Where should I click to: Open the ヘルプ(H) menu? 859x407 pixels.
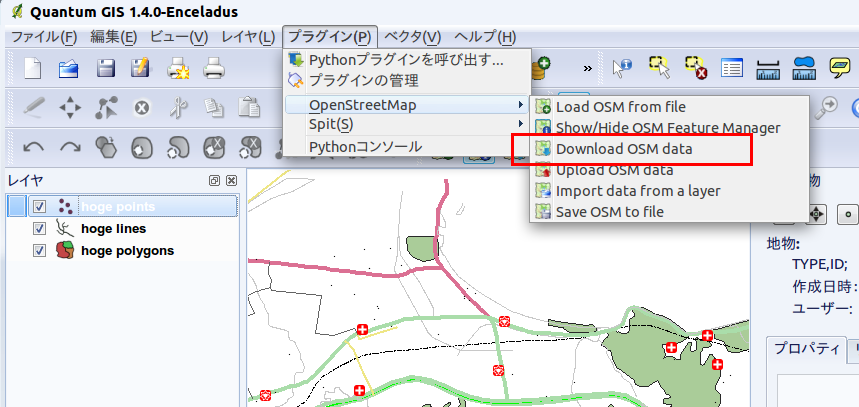tap(485, 37)
